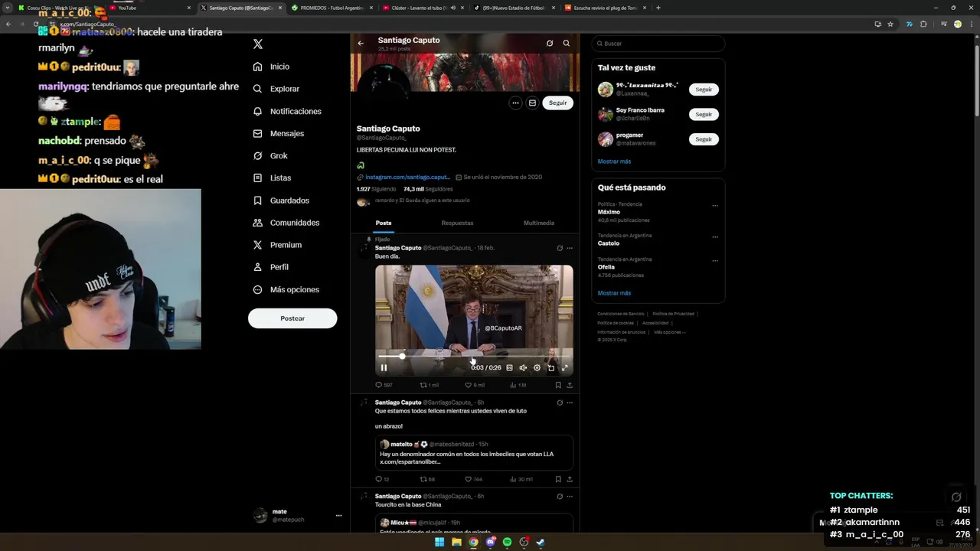Follow Santiago Caputo with Seguir button
Screen dimensions: 980x551
coord(557,103)
